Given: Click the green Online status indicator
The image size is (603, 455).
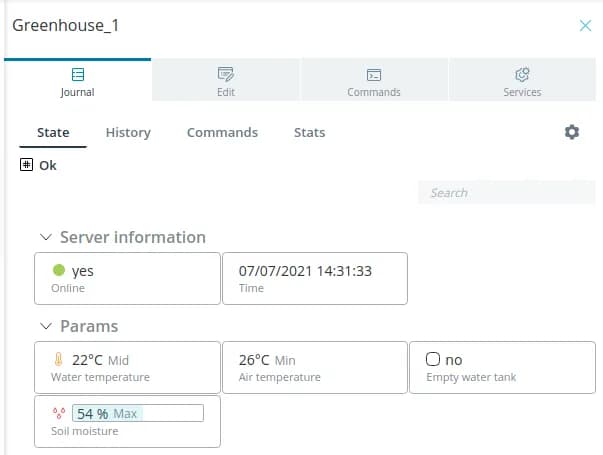Looking at the screenshot, I should pos(58,270).
